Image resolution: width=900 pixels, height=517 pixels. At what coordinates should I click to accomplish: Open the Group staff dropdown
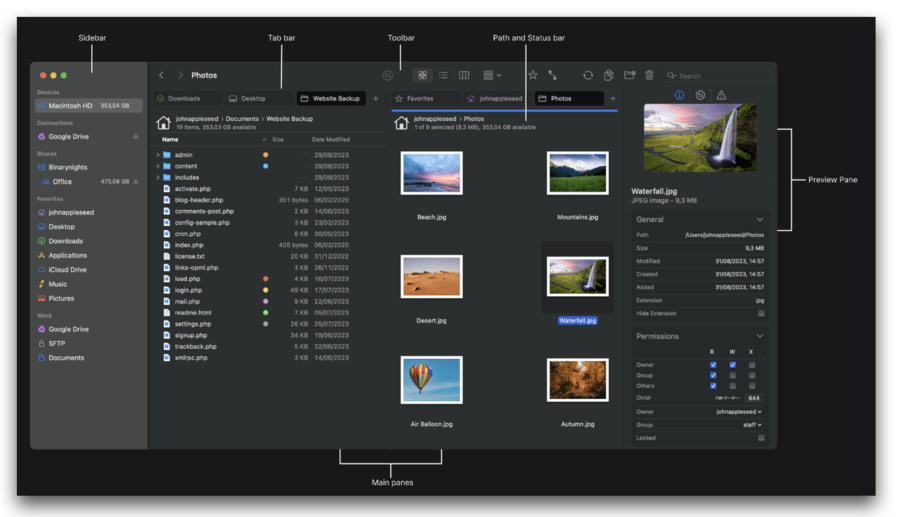tap(751, 424)
